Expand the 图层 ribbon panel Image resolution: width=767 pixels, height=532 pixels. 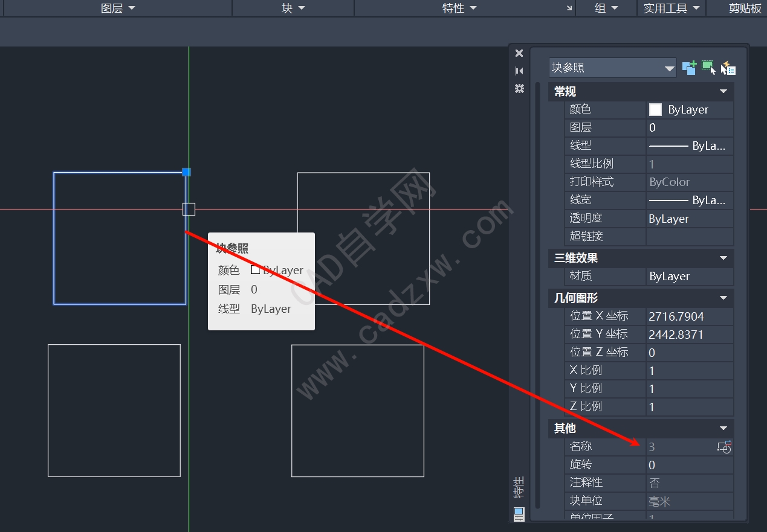point(118,8)
